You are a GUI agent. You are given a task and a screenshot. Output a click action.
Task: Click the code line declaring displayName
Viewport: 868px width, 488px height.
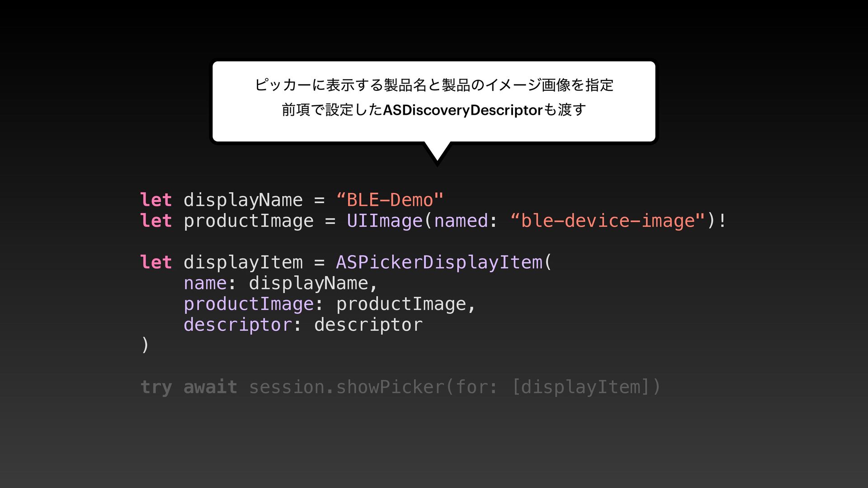(x=292, y=200)
